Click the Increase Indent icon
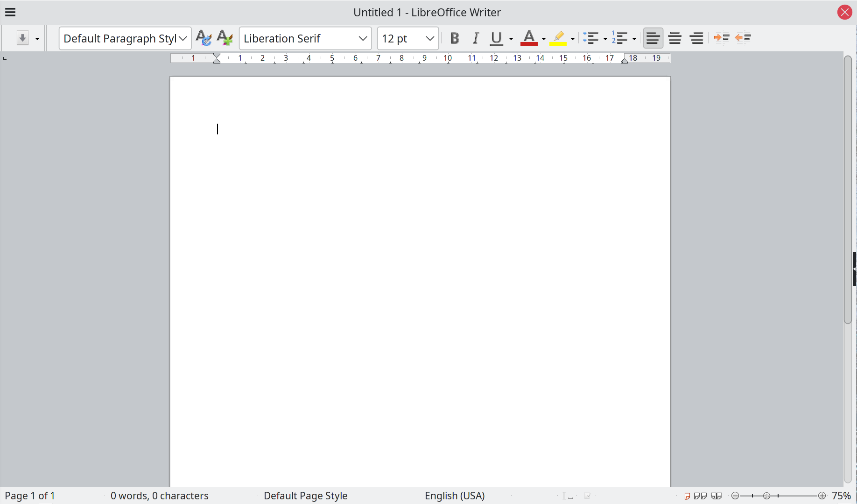Viewport: 857px width, 504px height. [722, 38]
